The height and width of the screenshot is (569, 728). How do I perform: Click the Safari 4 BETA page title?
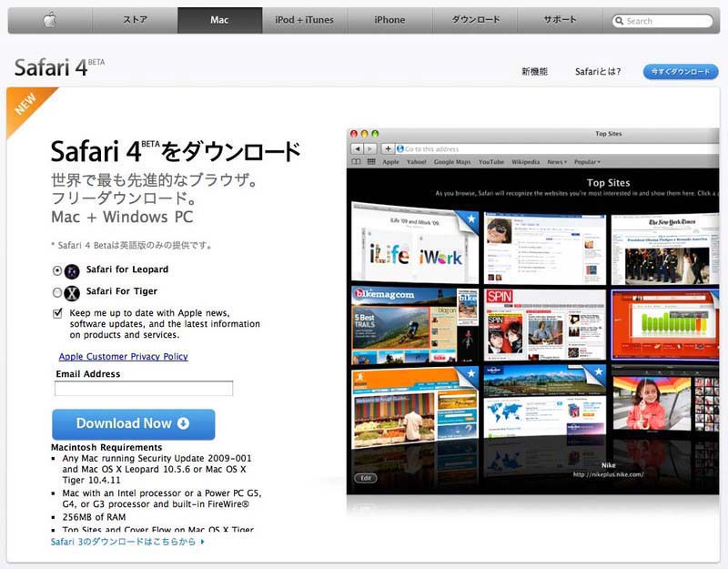coord(59,67)
